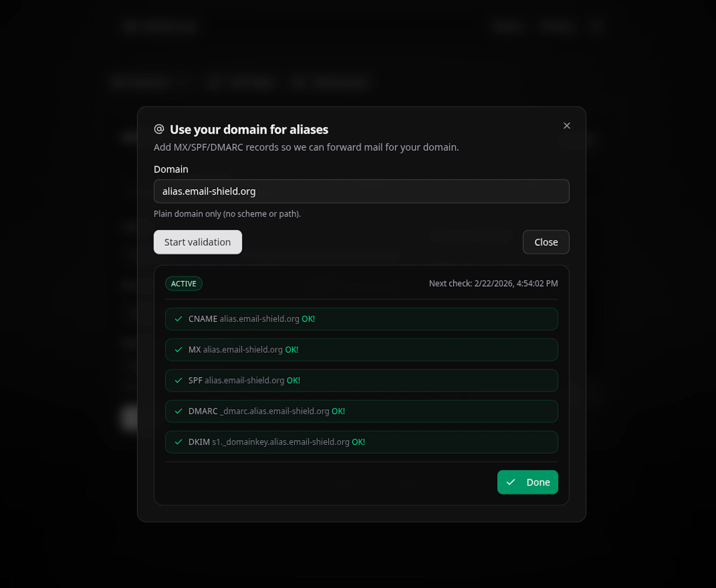Click the SPF record checkmark icon

178,380
